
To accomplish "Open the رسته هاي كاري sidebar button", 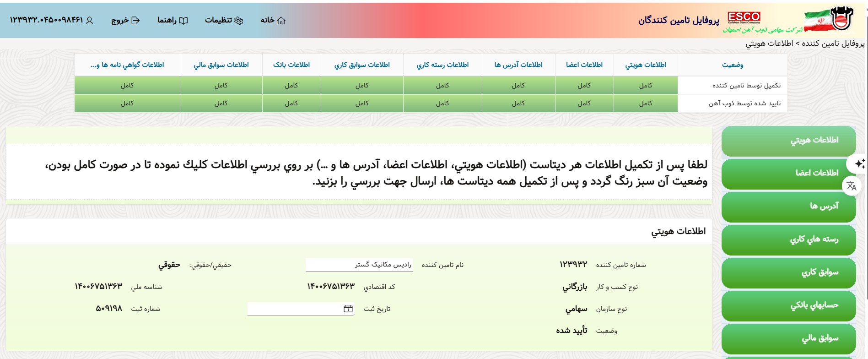I will click(789, 239).
